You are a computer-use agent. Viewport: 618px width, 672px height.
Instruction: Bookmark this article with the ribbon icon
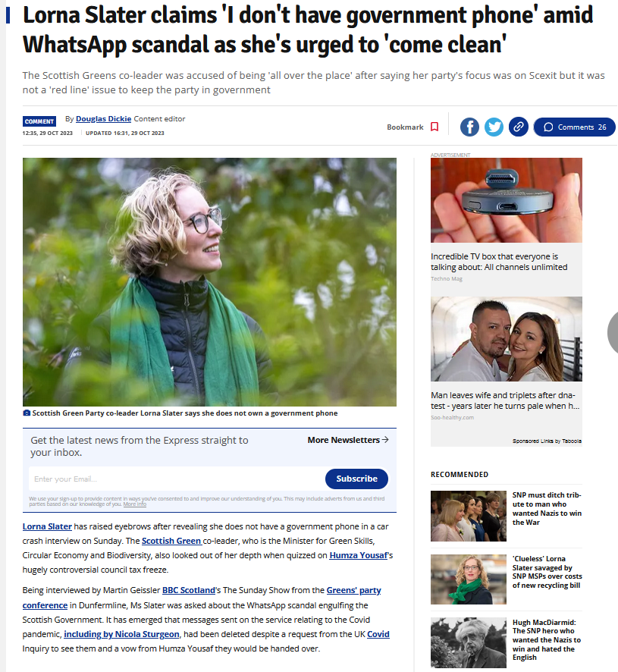[434, 127]
